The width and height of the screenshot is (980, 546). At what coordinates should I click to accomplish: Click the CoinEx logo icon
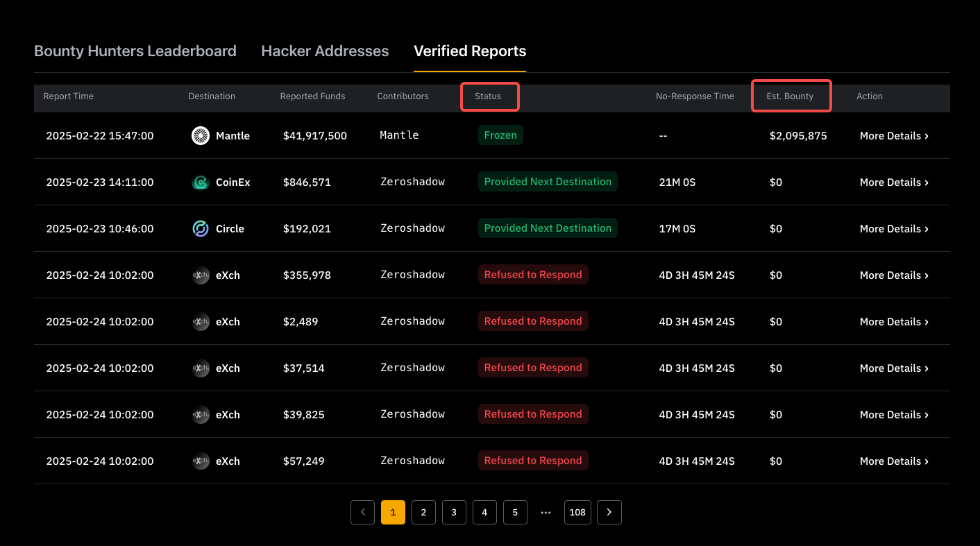201,182
